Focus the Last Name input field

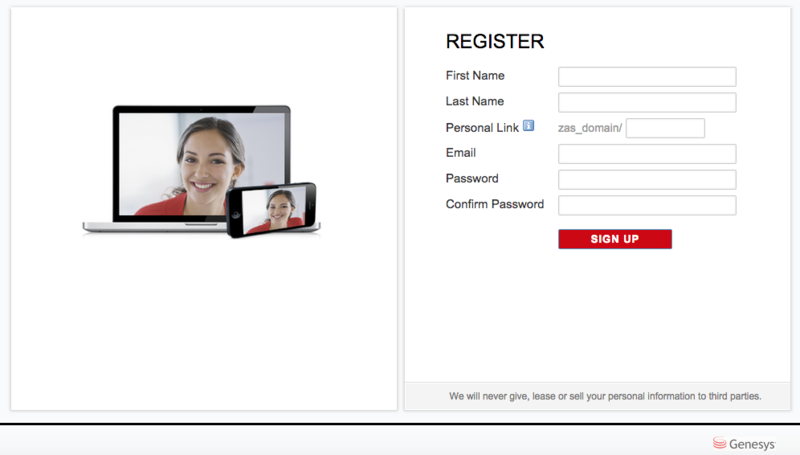click(647, 102)
